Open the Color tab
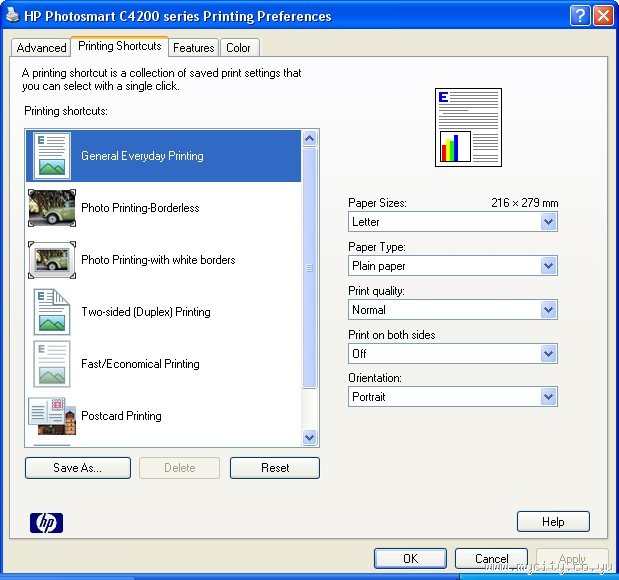This screenshot has width=619, height=580. pyautogui.click(x=238, y=48)
